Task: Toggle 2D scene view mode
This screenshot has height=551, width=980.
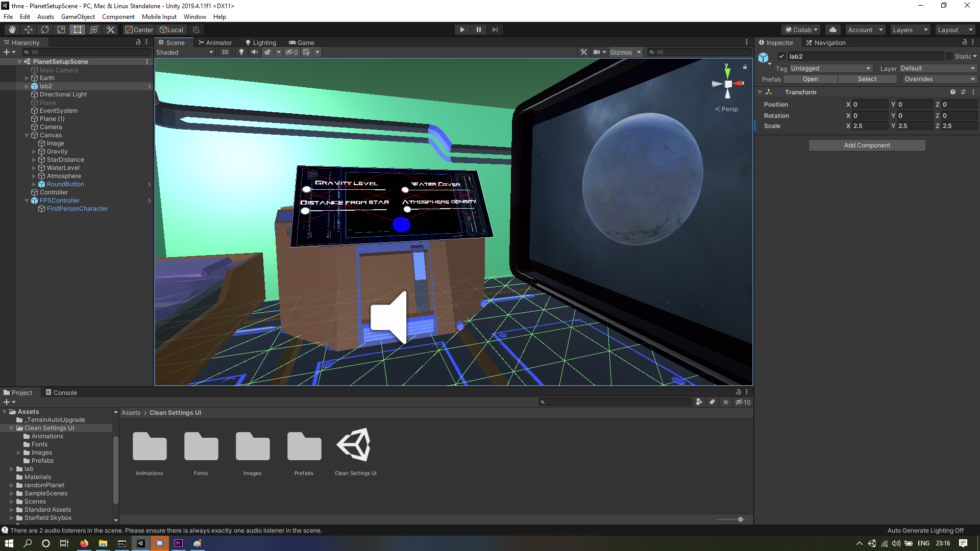Action: point(225,52)
